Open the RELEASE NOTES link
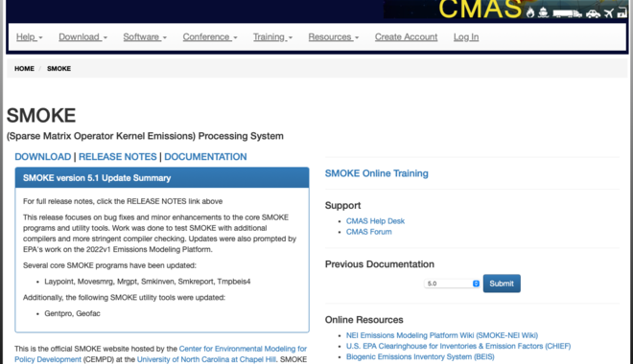The width and height of the screenshot is (633, 364). tap(117, 157)
